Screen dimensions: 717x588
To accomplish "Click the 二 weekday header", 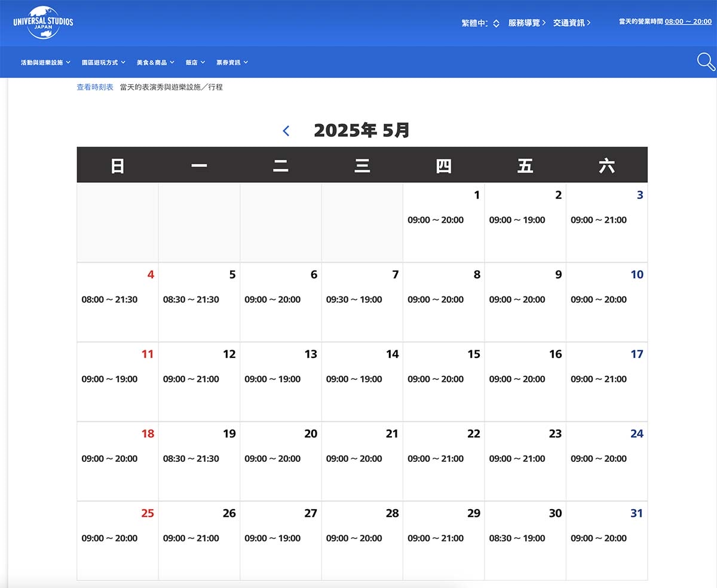I will click(281, 166).
